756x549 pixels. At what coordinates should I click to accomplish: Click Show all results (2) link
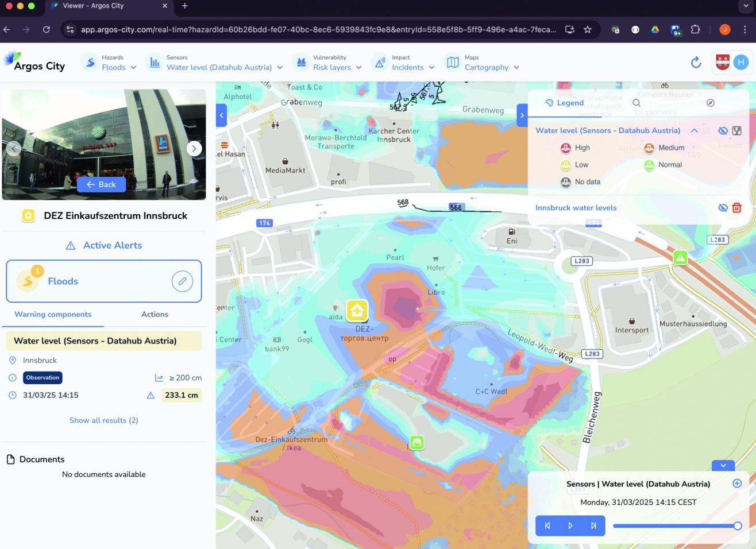[x=104, y=420]
